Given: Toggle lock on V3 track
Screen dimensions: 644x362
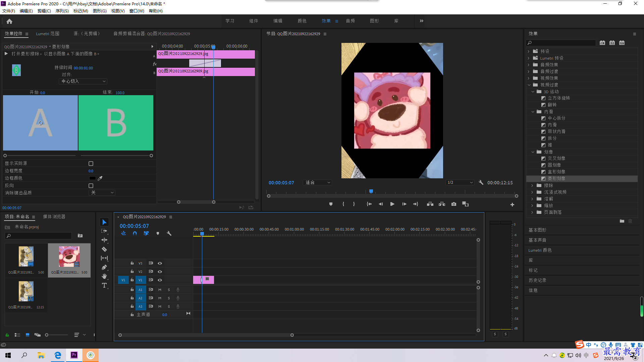Looking at the screenshot, I should point(132,263).
